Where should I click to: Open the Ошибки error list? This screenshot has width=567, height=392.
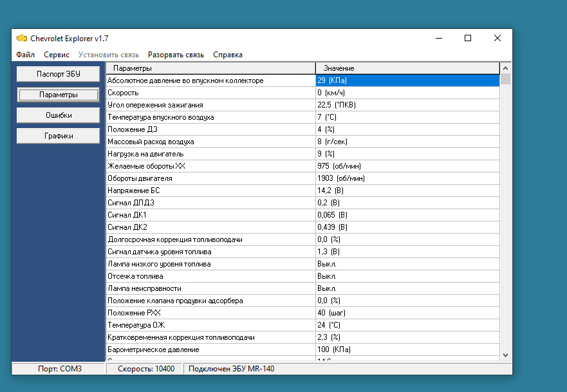pos(58,115)
